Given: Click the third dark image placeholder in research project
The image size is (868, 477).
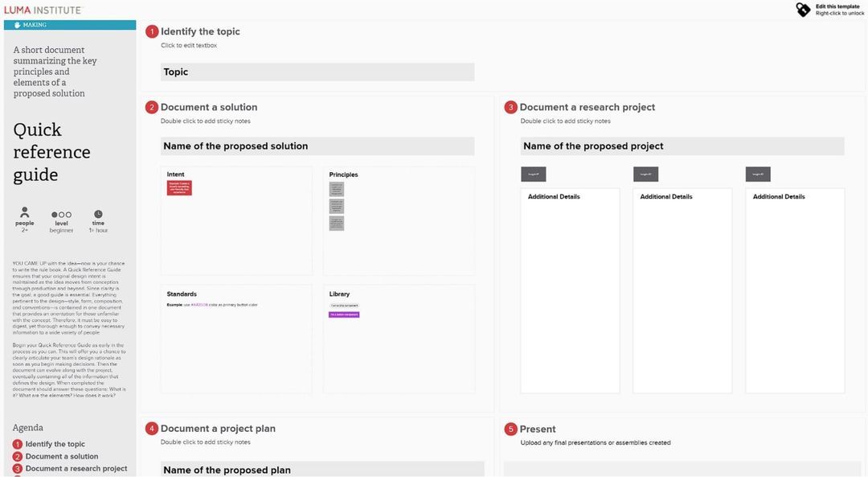Looking at the screenshot, I should (758, 174).
